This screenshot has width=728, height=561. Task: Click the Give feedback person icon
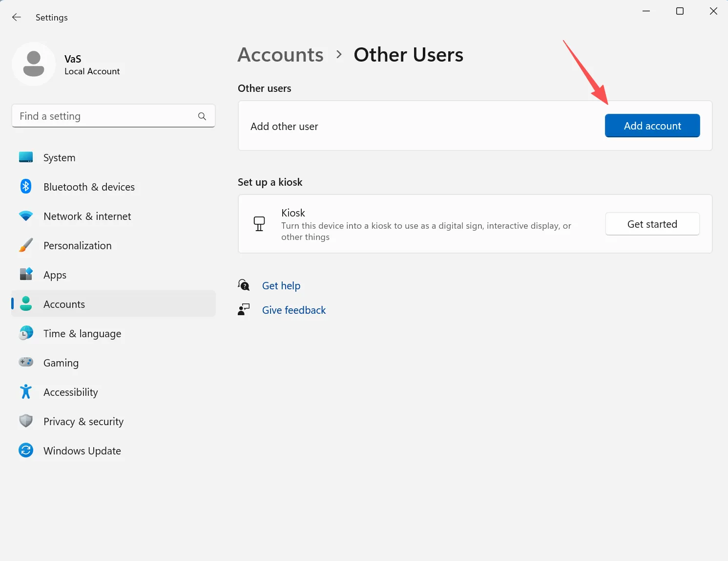[244, 309]
